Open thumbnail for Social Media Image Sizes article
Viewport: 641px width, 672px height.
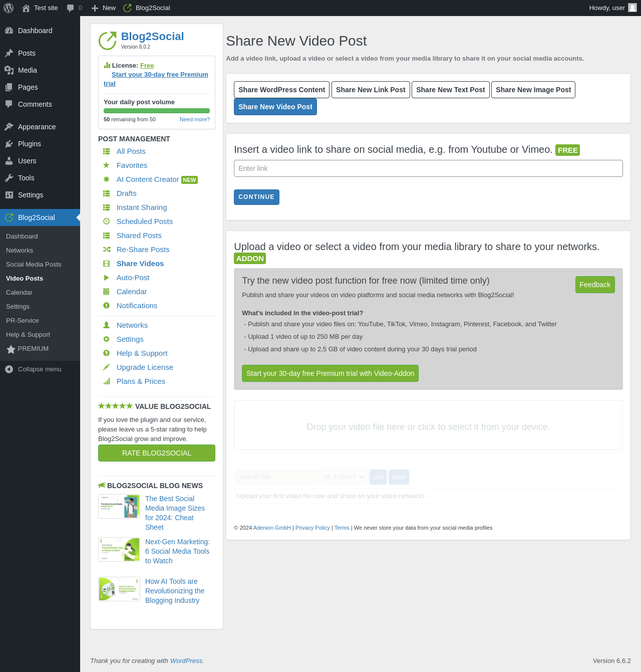click(119, 507)
